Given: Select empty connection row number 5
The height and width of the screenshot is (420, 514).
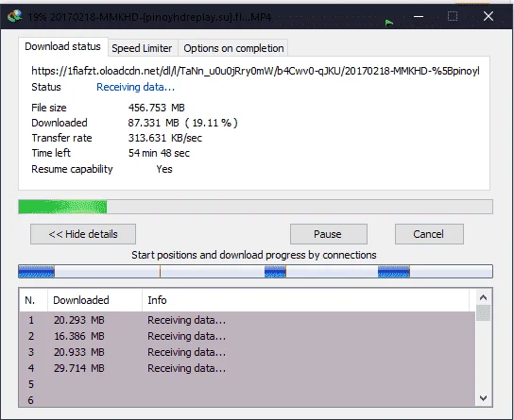Looking at the screenshot, I should [x=247, y=384].
